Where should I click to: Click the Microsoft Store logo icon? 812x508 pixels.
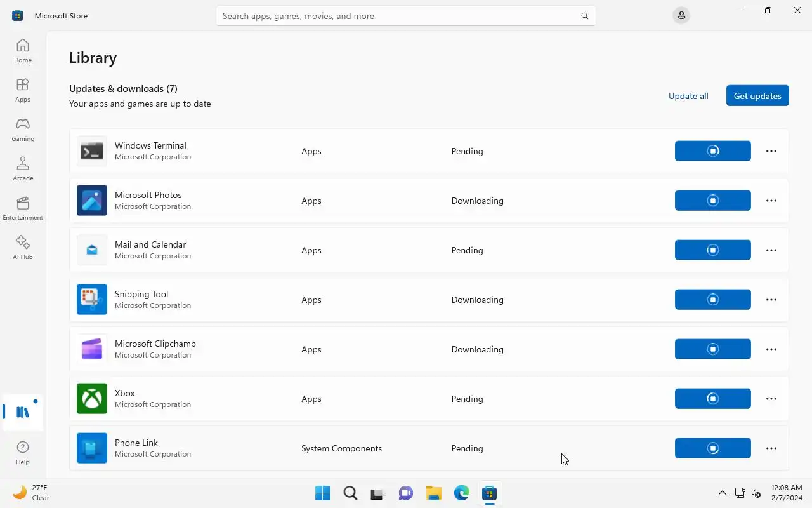(x=18, y=16)
